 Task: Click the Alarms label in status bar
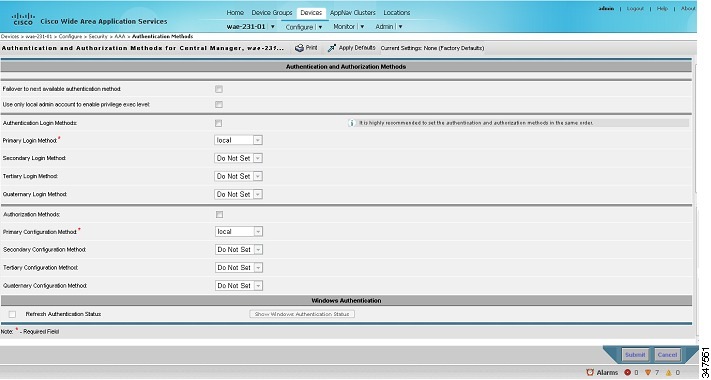pos(607,372)
